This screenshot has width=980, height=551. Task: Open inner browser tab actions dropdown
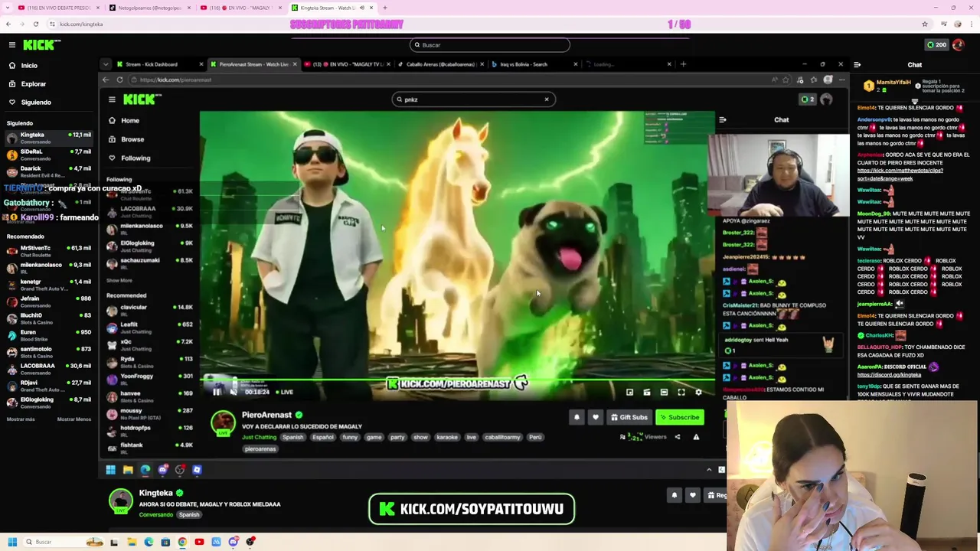click(x=106, y=64)
